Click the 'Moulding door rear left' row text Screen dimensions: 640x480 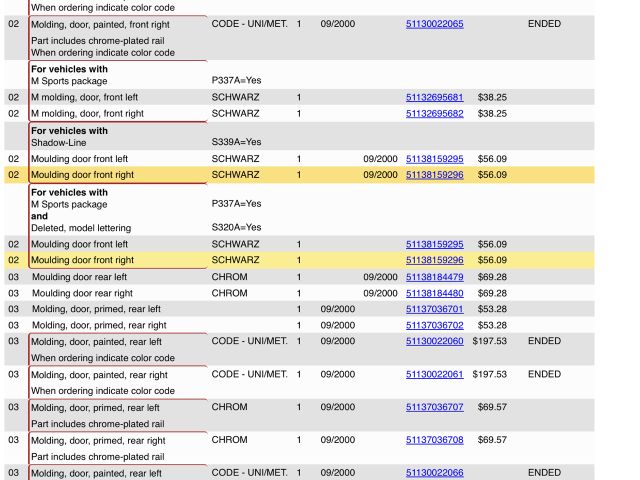[x=79, y=277]
